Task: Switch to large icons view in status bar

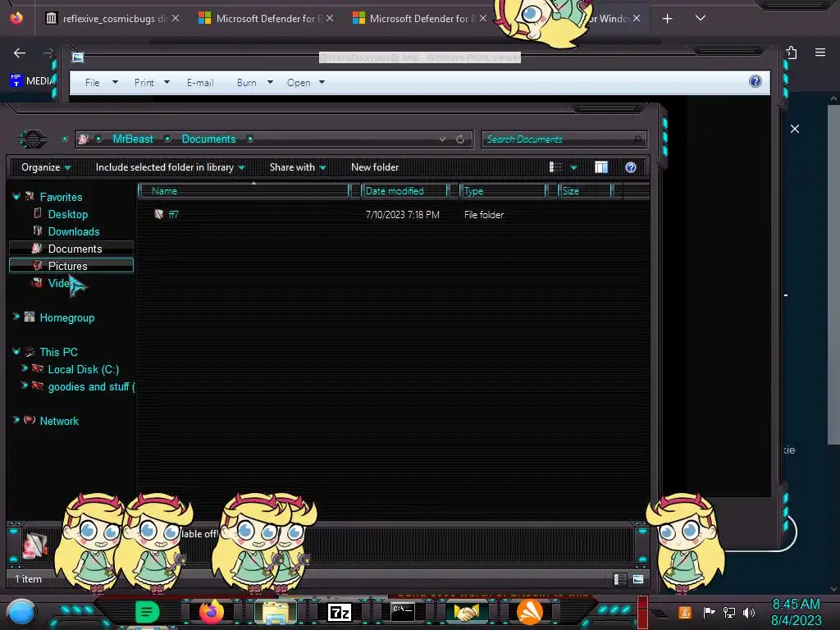Action: [638, 579]
